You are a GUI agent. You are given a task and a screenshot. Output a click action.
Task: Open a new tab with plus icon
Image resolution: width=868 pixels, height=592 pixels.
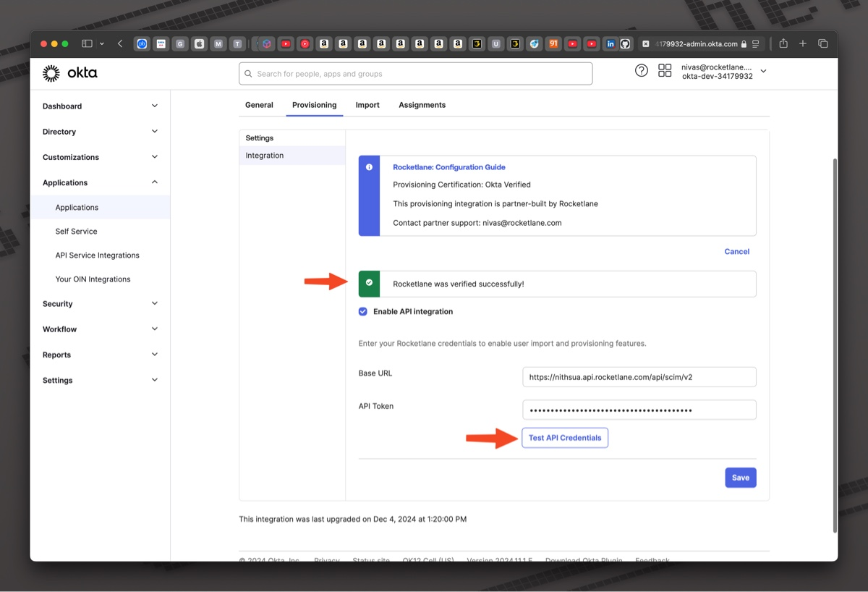tap(803, 43)
